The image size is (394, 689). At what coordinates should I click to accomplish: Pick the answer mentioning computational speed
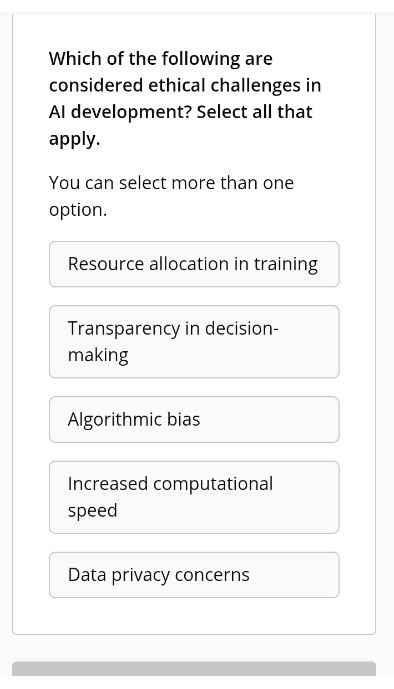(194, 497)
